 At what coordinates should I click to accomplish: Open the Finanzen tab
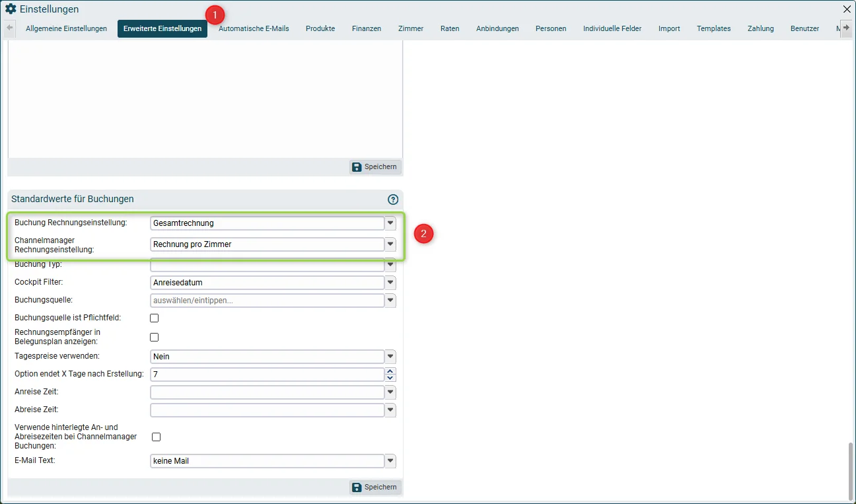click(x=367, y=28)
